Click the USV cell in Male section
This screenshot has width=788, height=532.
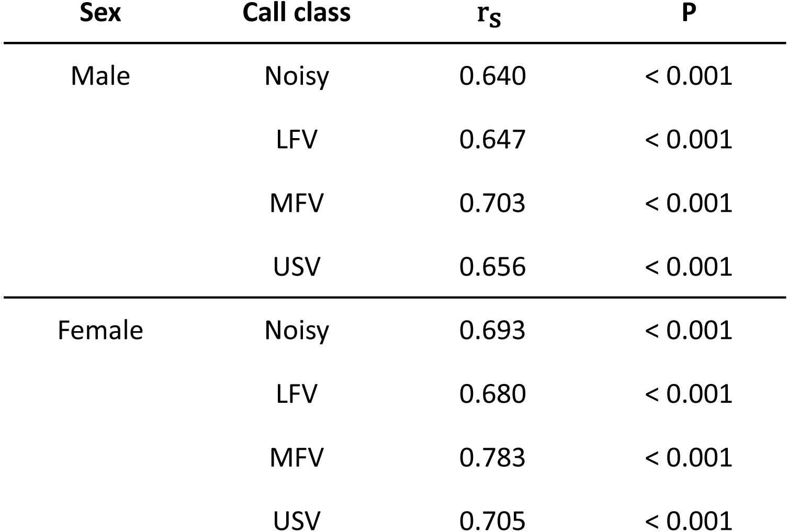(x=297, y=267)
